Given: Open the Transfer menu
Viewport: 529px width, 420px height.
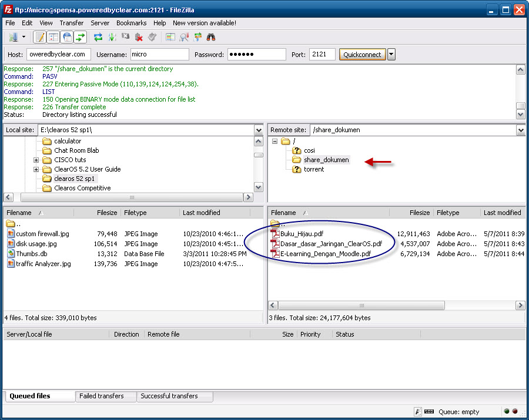Looking at the screenshot, I should click(72, 23).
